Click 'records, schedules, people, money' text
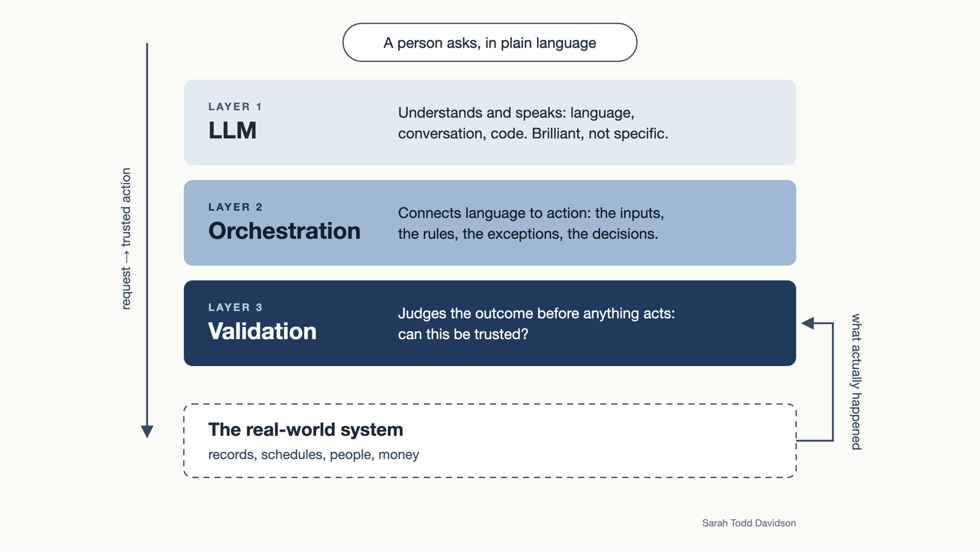Viewport: 980px width, 551px height. pyautogui.click(x=314, y=455)
